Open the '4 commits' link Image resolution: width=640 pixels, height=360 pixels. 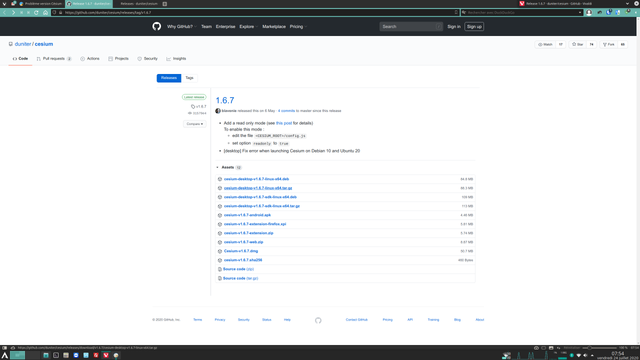pyautogui.click(x=286, y=111)
